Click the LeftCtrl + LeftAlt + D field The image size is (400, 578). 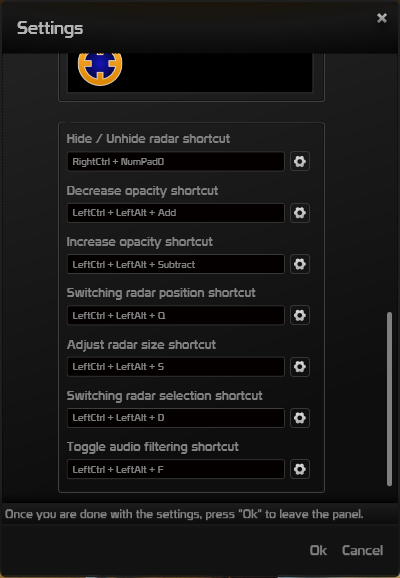[x=176, y=418]
